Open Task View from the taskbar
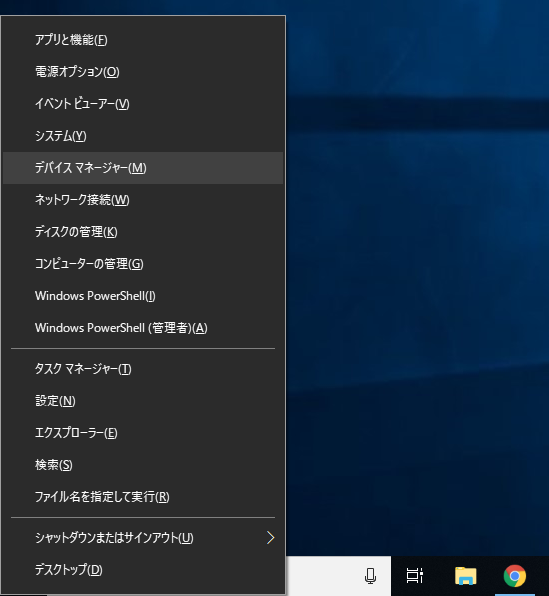Viewport: 549px width, 596px height. coord(414,575)
